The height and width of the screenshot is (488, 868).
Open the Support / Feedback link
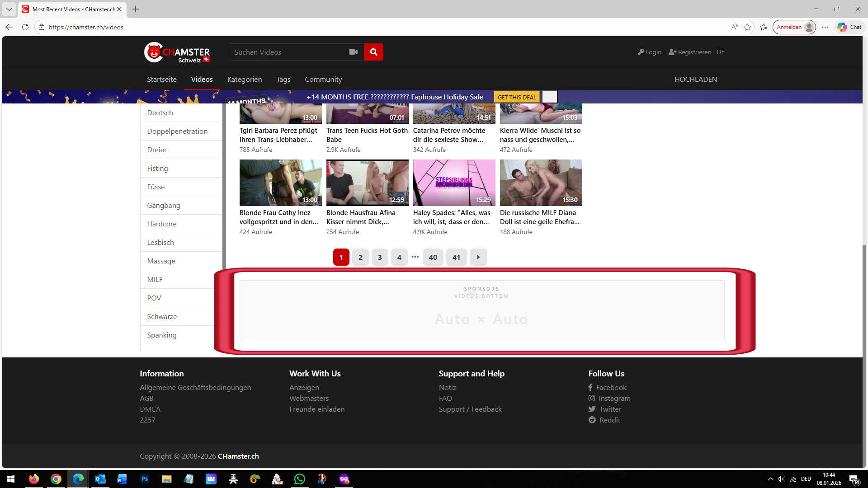470,409
